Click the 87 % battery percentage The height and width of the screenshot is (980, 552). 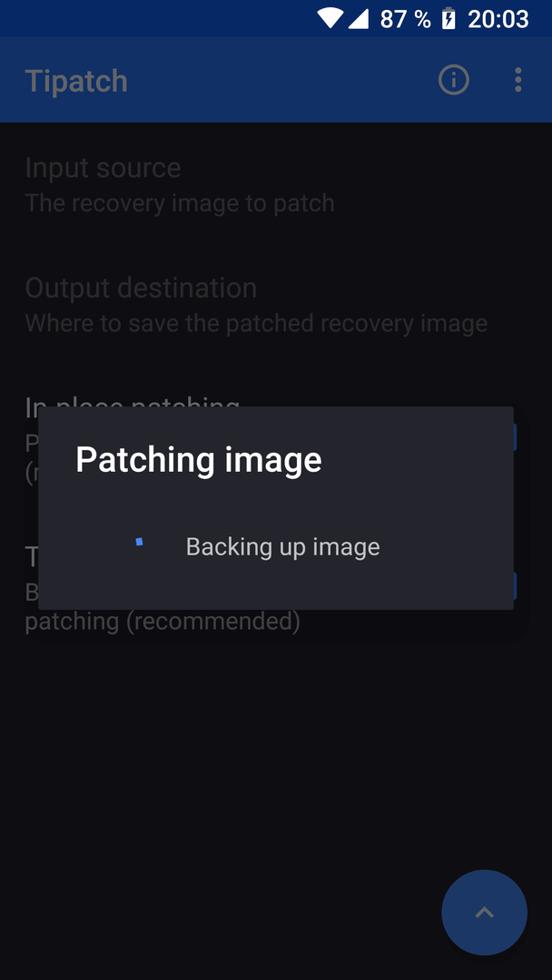click(x=405, y=19)
